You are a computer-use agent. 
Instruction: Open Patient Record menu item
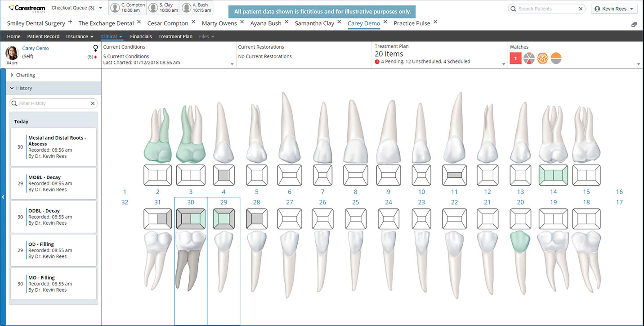[43, 36]
